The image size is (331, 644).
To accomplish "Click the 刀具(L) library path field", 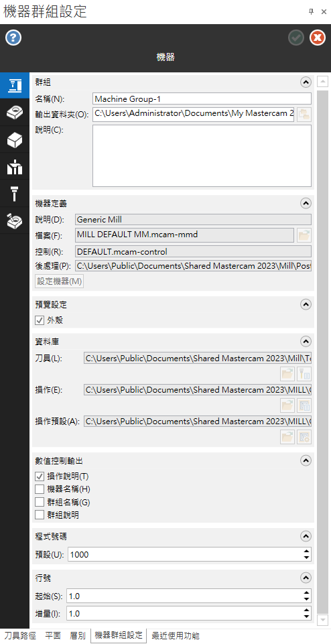I will pyautogui.click(x=198, y=358).
